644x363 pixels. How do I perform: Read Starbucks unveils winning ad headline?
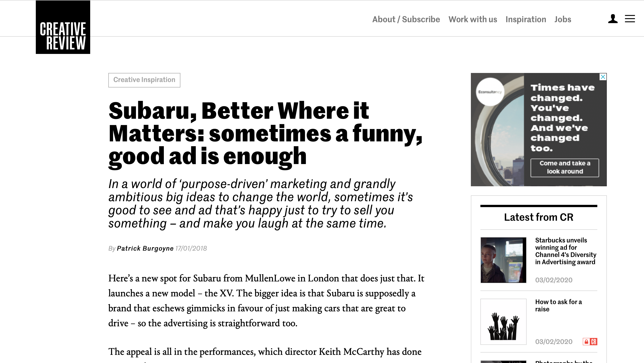566,251
